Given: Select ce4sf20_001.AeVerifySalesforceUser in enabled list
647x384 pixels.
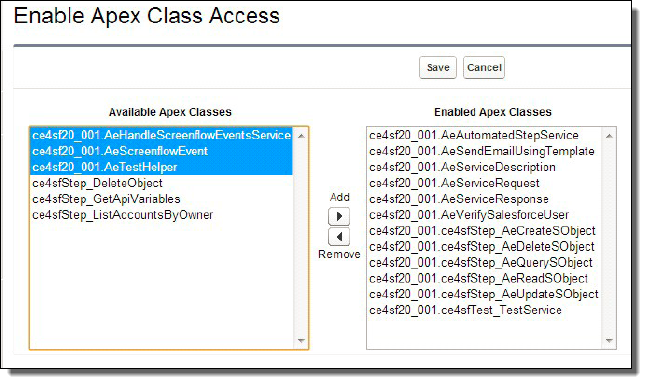Looking at the screenshot, I should click(484, 215).
